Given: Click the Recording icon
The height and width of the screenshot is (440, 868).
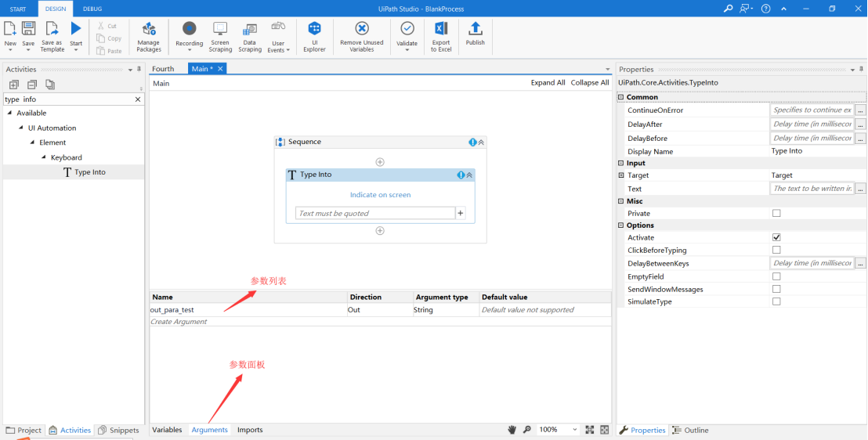Looking at the screenshot, I should 190,29.
